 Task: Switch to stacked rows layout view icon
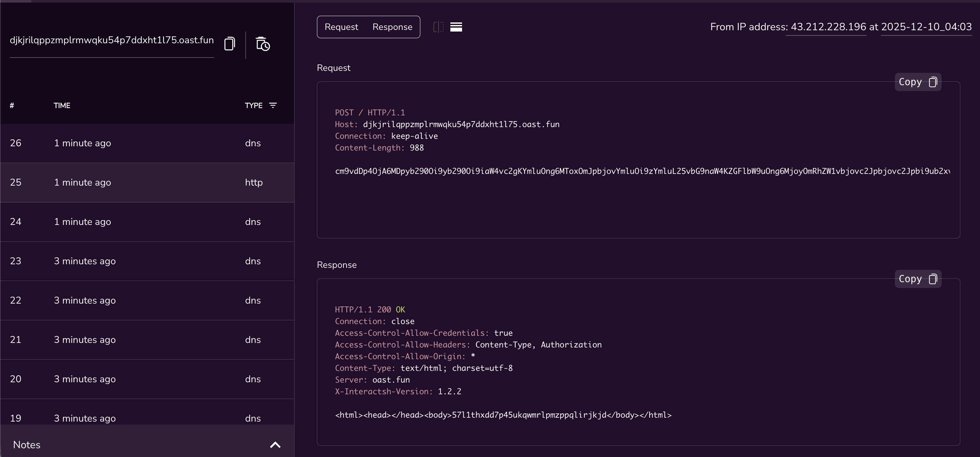point(456,27)
